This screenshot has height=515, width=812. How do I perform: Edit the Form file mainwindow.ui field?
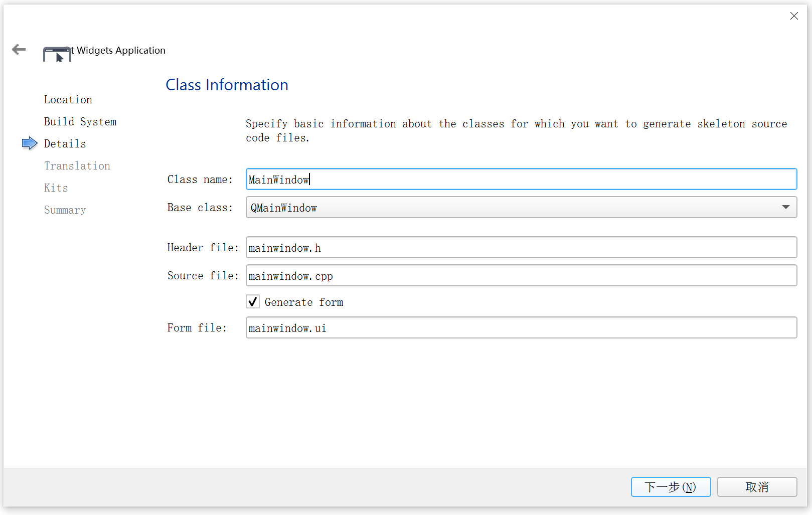pyautogui.click(x=521, y=328)
